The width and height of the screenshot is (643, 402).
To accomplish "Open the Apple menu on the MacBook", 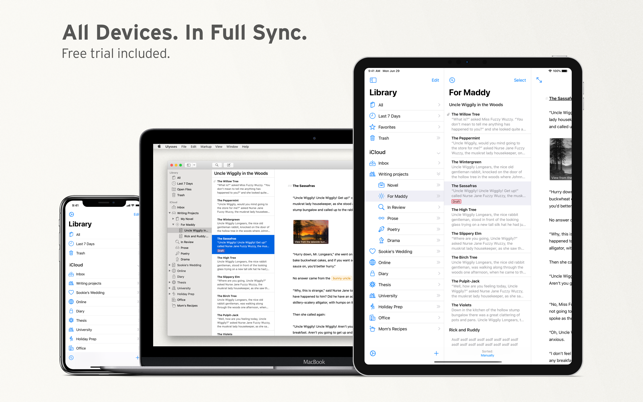I will coord(159,146).
